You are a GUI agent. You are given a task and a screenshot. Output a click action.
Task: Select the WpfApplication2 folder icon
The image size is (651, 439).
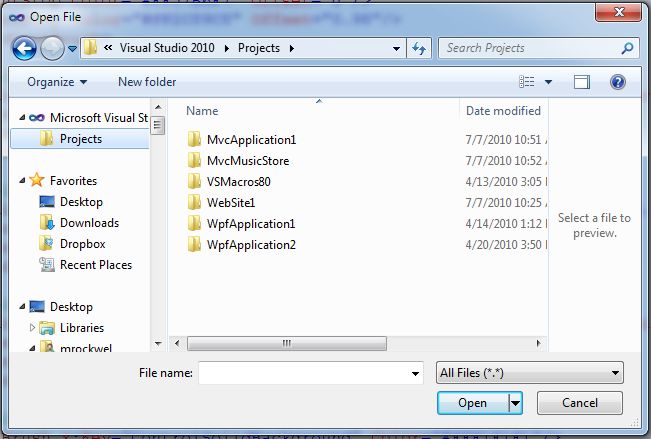coord(194,245)
